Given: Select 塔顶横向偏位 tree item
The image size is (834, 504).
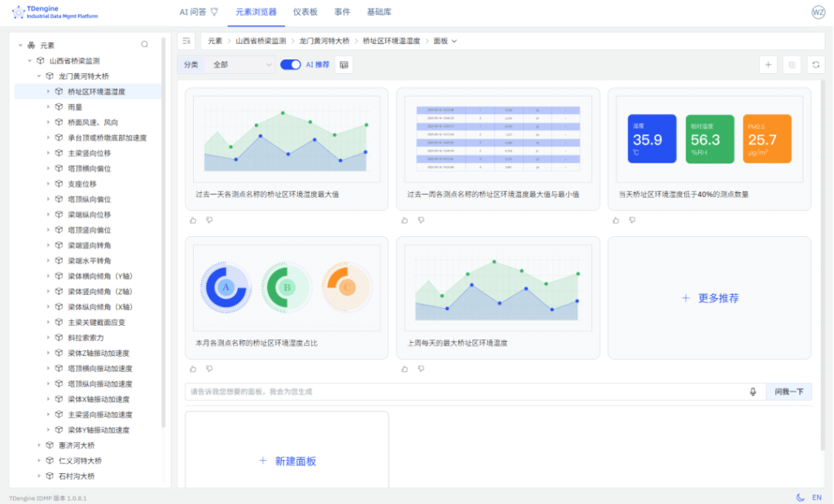Looking at the screenshot, I should point(90,169).
